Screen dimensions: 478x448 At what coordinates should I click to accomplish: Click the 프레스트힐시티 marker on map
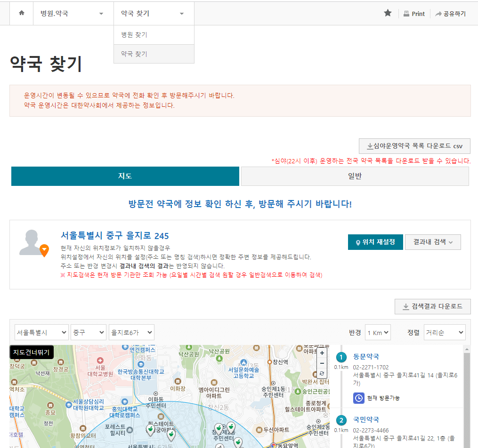click(130, 430)
